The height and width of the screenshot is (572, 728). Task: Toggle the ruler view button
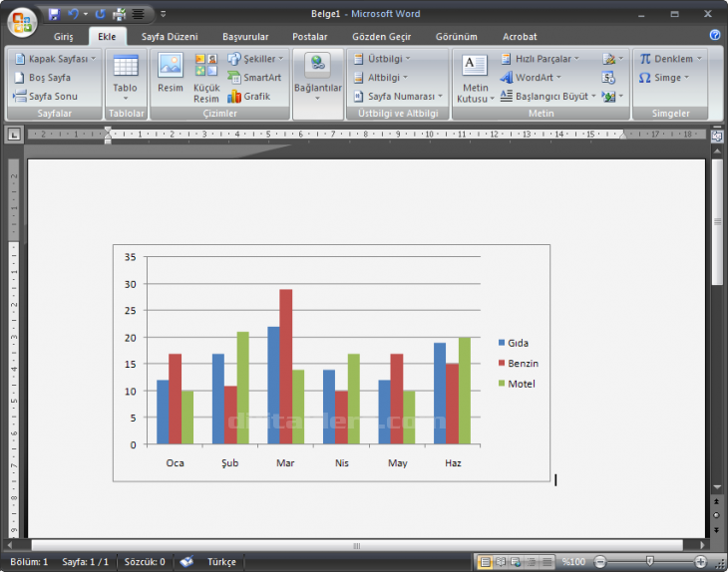pyautogui.click(x=717, y=136)
